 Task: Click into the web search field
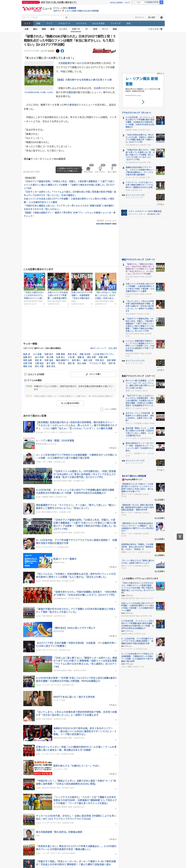tap(137, 2)
